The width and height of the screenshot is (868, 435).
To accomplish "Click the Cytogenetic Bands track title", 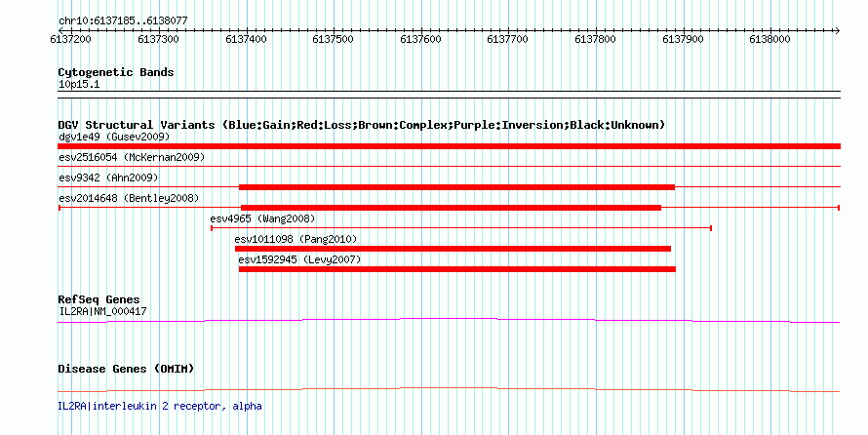I will [116, 72].
